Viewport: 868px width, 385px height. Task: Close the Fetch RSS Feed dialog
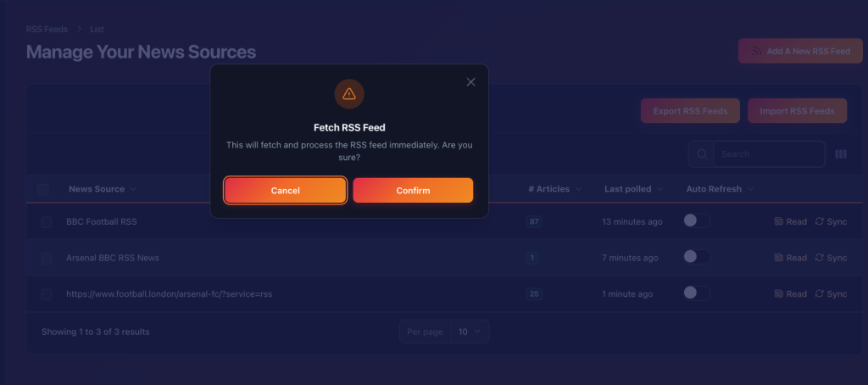[471, 82]
